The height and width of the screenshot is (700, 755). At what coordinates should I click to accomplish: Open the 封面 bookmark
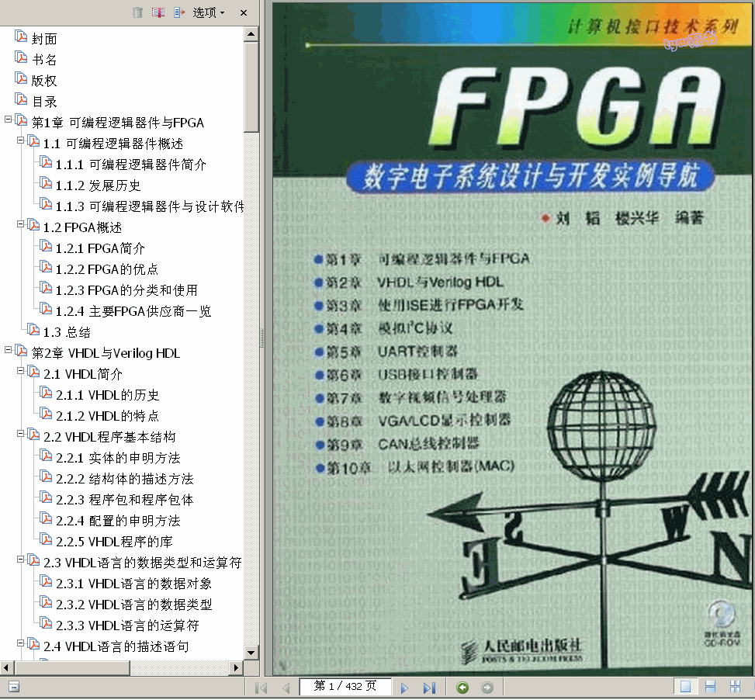pyautogui.click(x=44, y=39)
